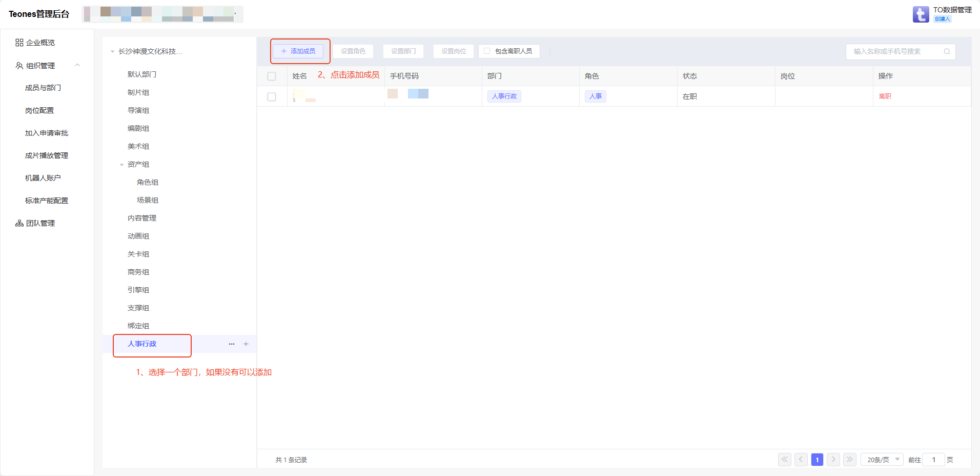Select the 美术组 department

click(x=138, y=147)
